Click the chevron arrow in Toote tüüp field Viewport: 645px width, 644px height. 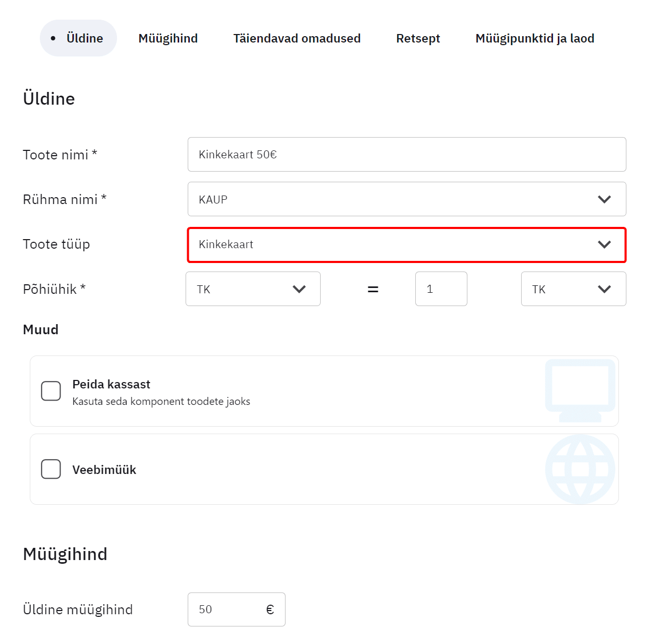604,244
